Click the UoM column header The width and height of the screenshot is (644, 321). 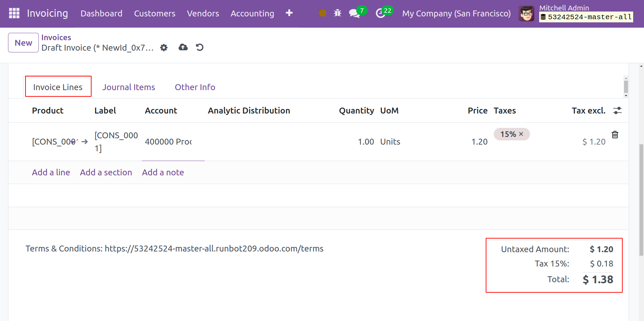click(389, 111)
